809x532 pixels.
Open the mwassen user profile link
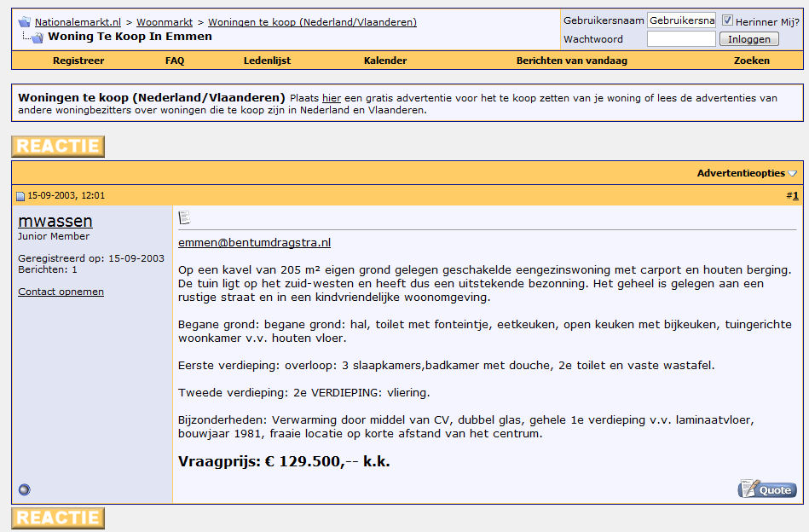[x=55, y=221]
